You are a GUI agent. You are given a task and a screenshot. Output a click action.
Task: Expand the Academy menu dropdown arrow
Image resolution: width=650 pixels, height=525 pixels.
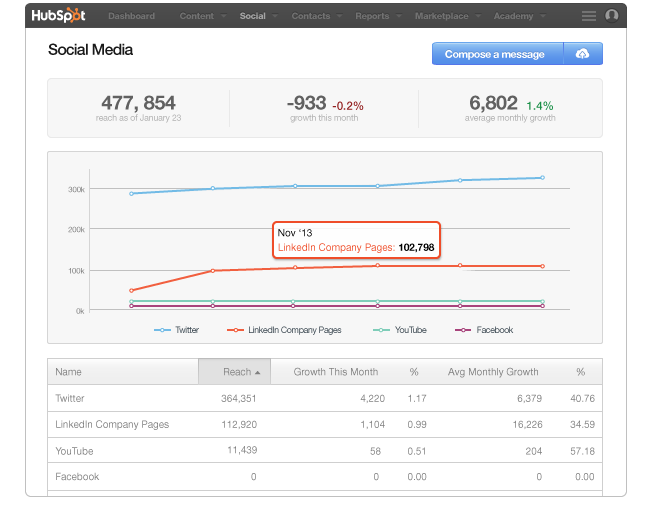[x=542, y=16]
